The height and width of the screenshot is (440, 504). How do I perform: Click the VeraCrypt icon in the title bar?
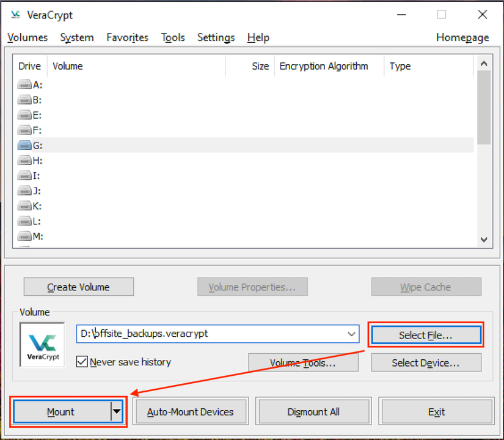click(x=15, y=14)
